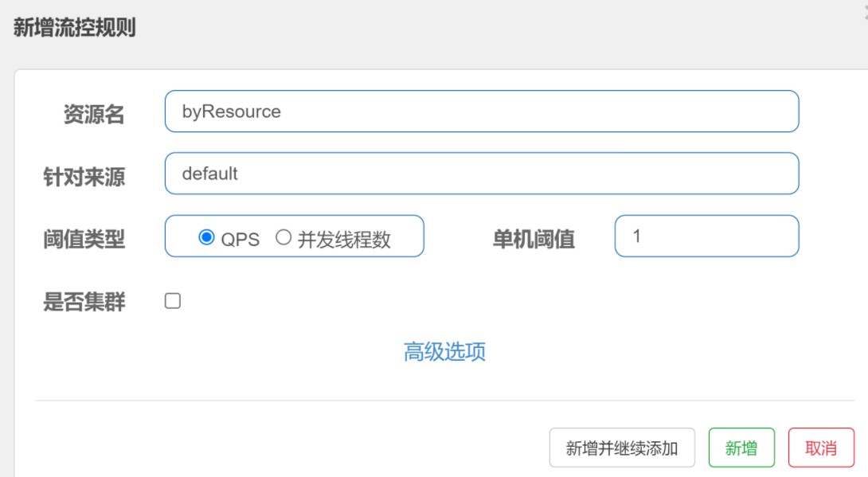Click the red 取消 button

tap(821, 448)
